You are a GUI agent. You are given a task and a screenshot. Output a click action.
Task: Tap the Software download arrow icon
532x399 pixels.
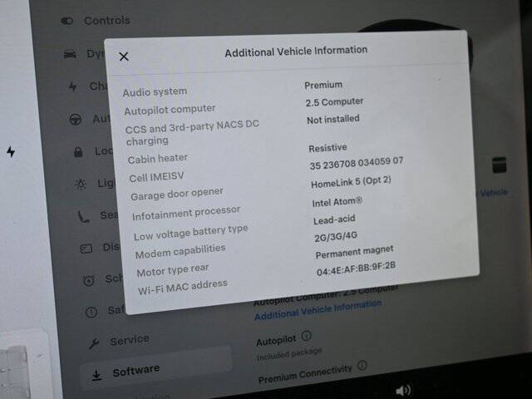pyautogui.click(x=96, y=375)
